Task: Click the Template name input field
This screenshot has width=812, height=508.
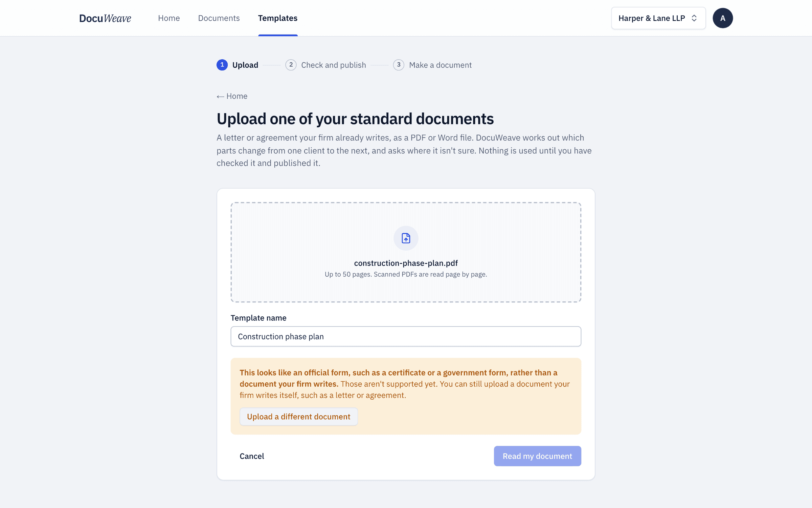Action: coord(406,336)
